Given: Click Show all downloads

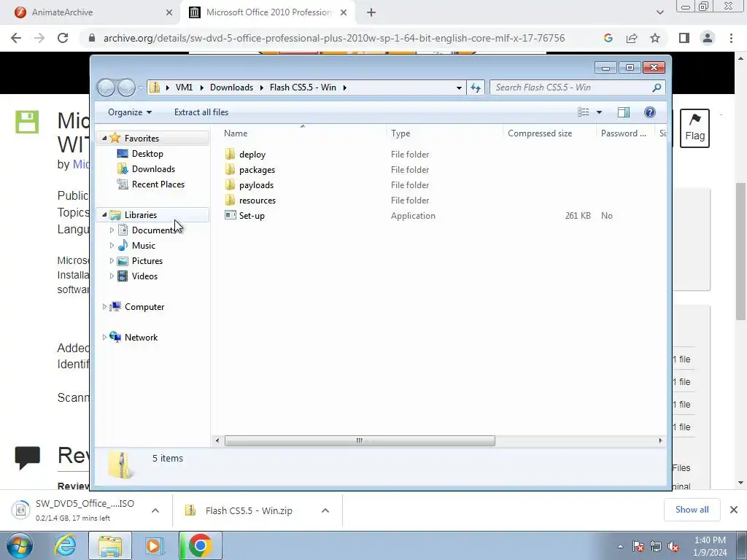Looking at the screenshot, I should 692,510.
